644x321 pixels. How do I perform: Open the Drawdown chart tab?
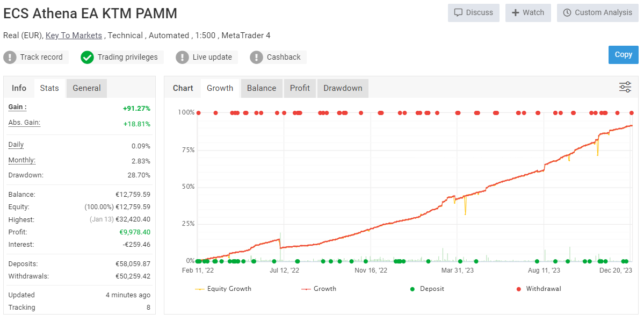tap(342, 88)
